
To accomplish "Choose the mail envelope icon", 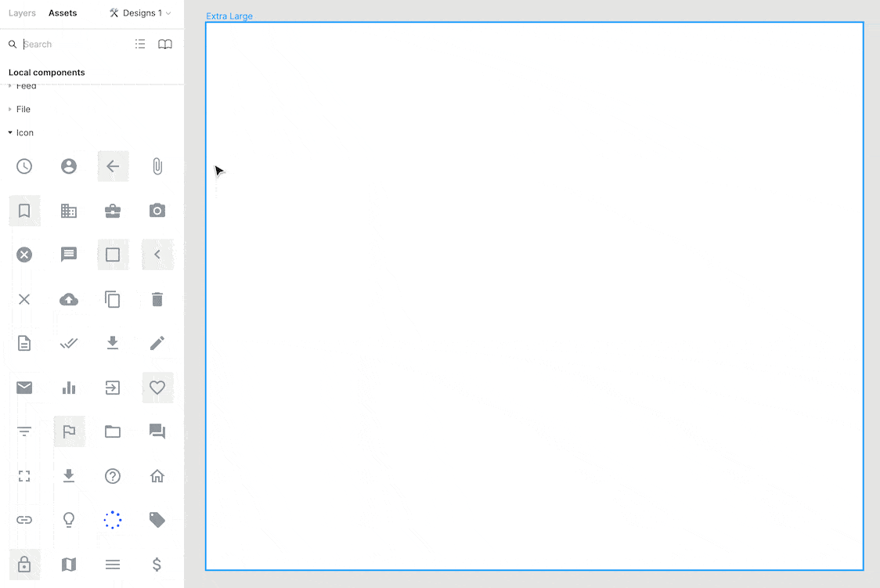I will (x=24, y=387).
